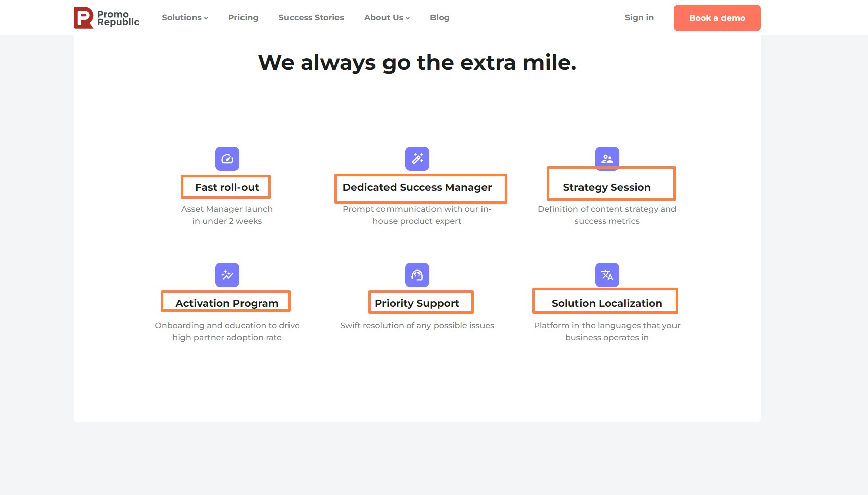Open the Blog link

[x=440, y=18]
